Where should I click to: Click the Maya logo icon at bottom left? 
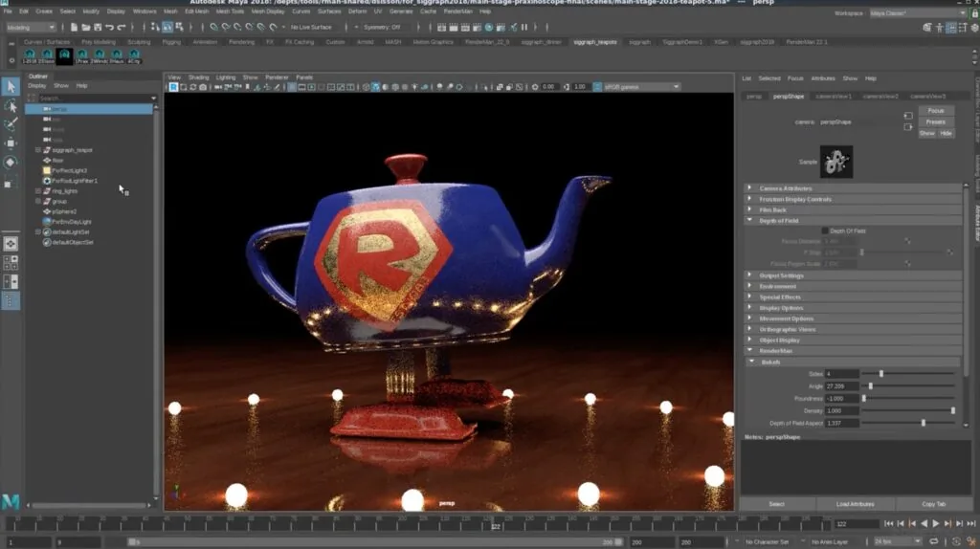pyautogui.click(x=11, y=501)
